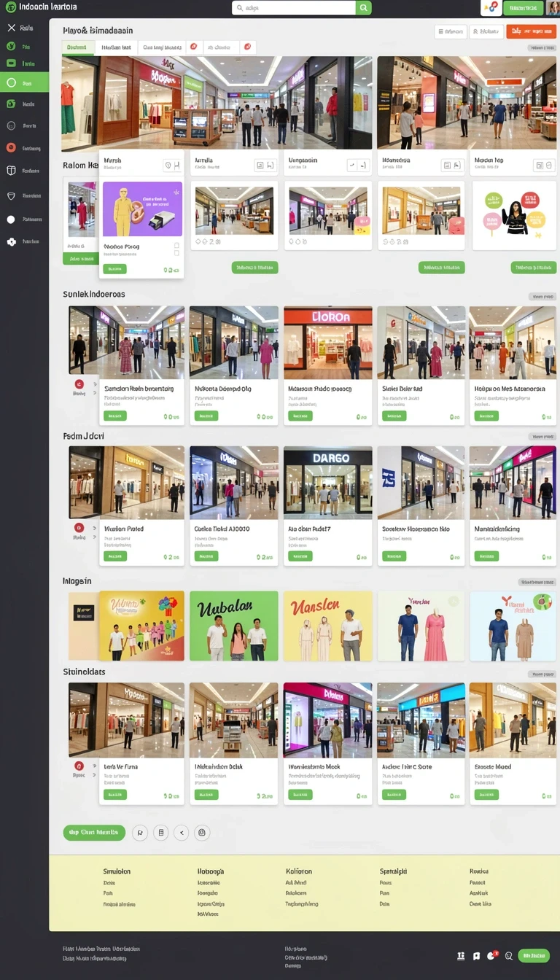Image resolution: width=560 pixels, height=980 pixels.
Task: Click the red circle icon beside the DARGO row
Action: tap(79, 527)
